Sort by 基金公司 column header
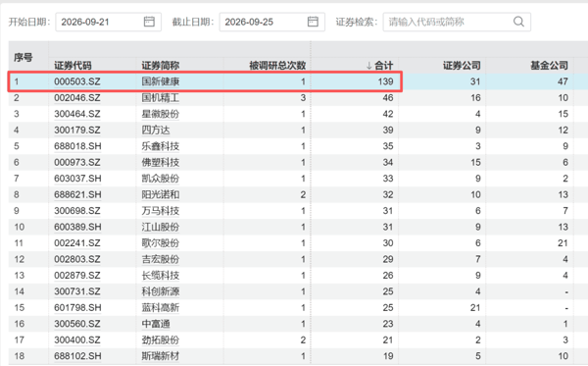The image size is (588, 366). 549,66
